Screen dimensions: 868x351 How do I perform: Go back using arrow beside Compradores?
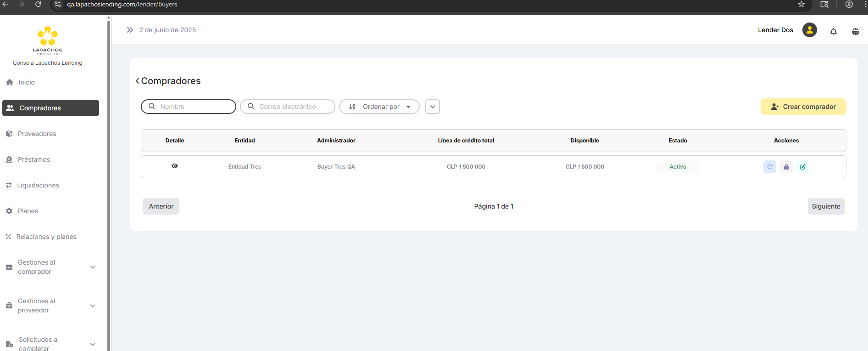point(137,81)
